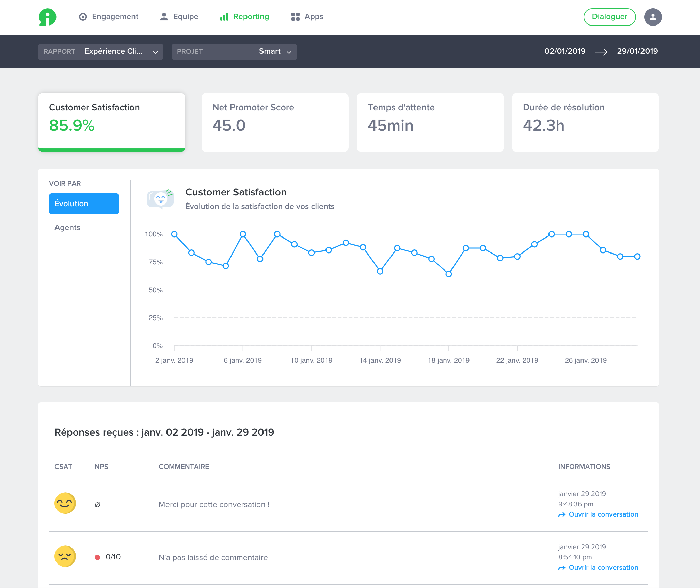
Task: Open the start date 02/01/2019 picker
Action: point(564,51)
